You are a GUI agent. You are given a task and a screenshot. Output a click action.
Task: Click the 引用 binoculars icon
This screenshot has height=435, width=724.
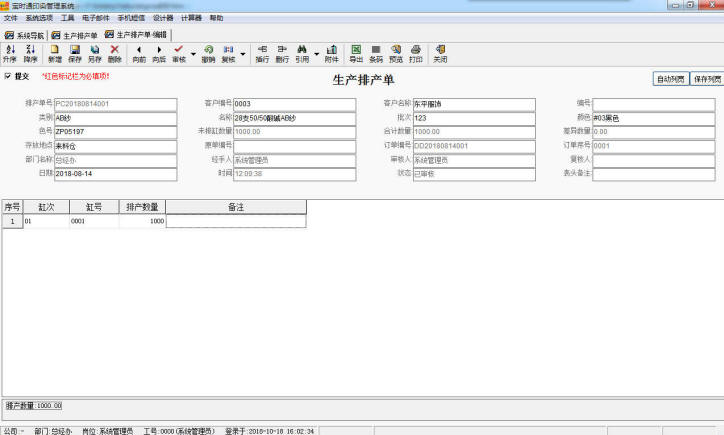tap(302, 54)
